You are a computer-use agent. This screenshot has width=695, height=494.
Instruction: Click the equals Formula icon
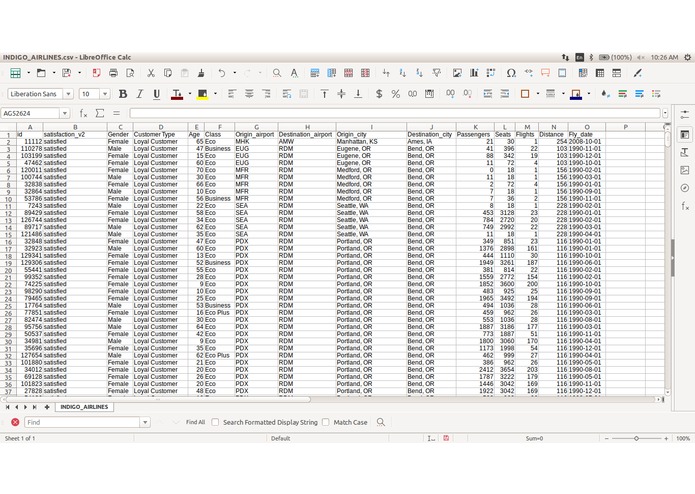tap(116, 113)
